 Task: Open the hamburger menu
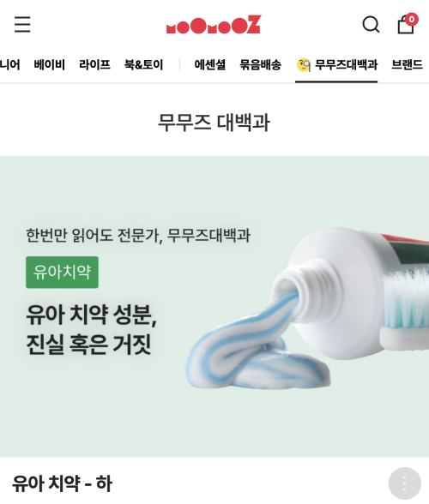pos(22,24)
